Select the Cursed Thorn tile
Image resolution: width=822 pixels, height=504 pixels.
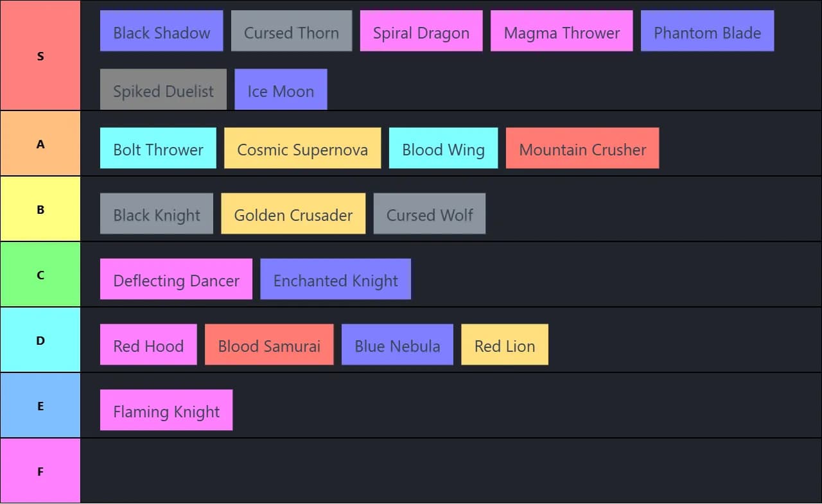tap(292, 31)
